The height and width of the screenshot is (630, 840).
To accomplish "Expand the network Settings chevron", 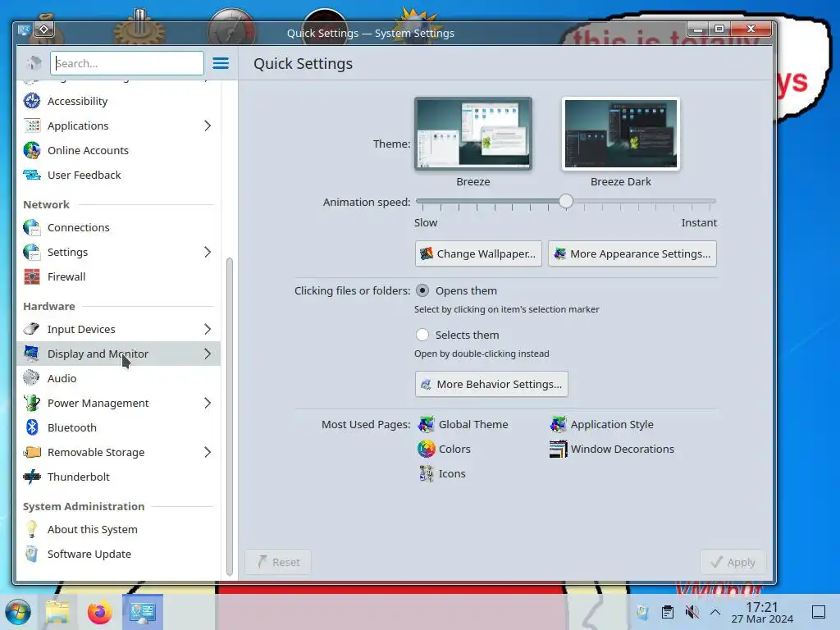I will point(208,252).
